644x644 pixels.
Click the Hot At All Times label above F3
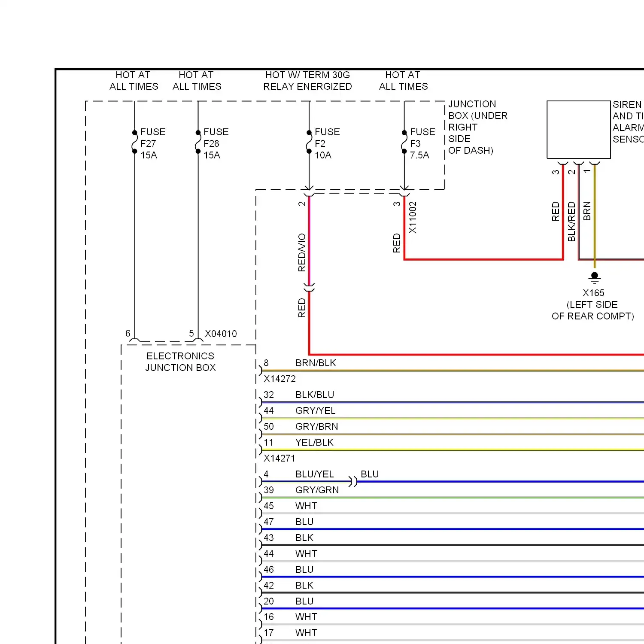[x=403, y=81]
